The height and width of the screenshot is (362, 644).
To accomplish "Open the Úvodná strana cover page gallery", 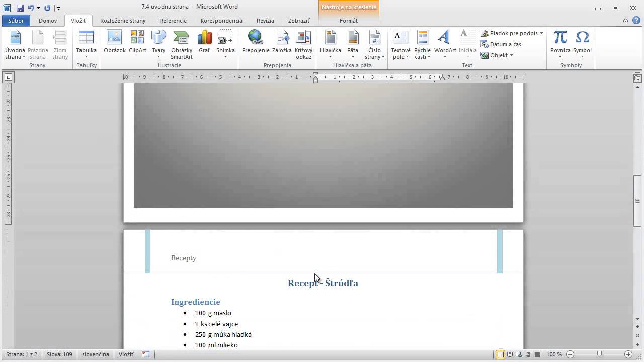I will 15,45.
